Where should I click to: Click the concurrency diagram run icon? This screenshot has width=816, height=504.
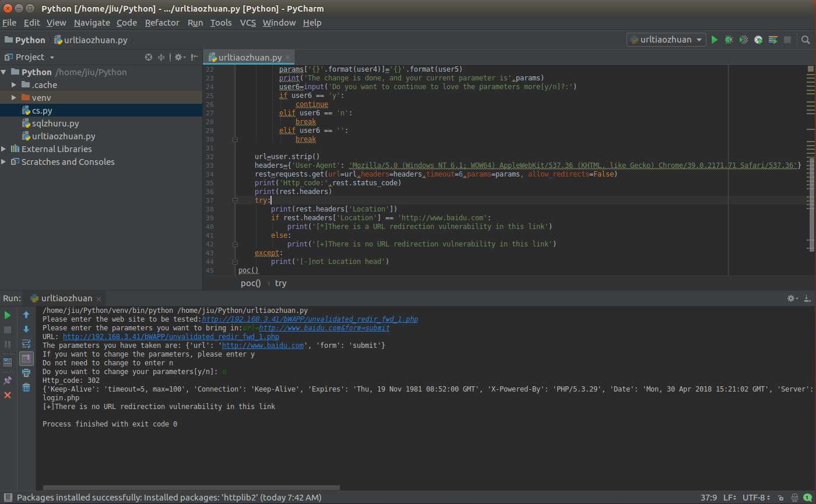tap(773, 40)
